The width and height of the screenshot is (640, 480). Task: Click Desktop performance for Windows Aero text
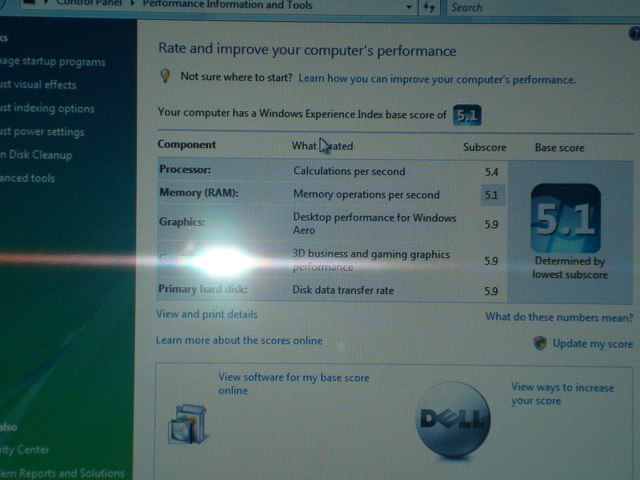pyautogui.click(x=374, y=224)
